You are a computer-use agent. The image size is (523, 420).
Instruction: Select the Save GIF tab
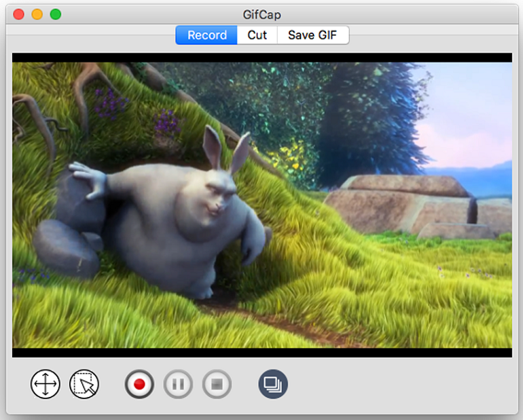[313, 35]
